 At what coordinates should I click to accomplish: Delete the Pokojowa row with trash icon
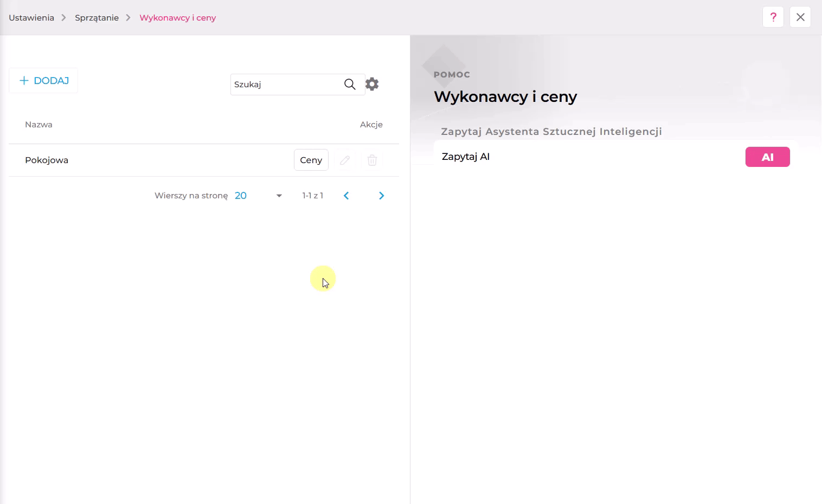tap(372, 160)
